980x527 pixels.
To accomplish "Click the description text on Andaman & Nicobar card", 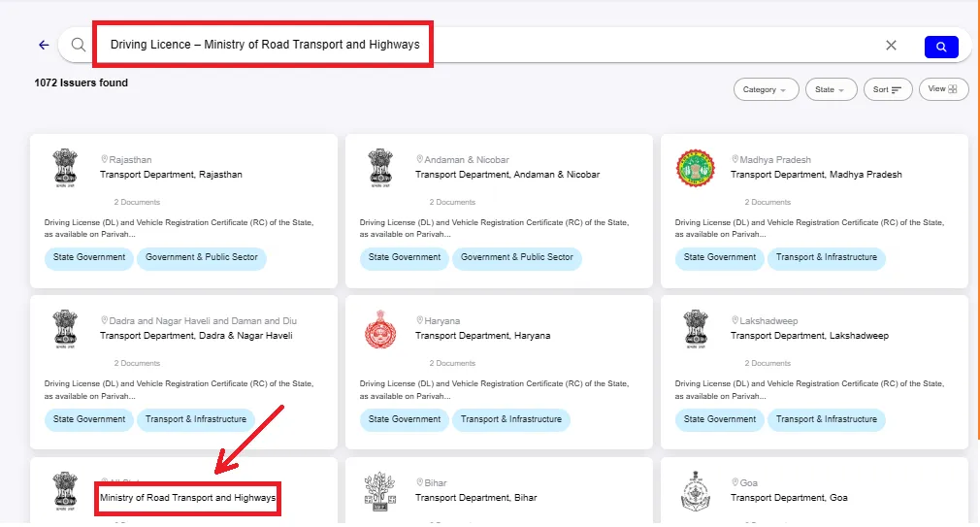I will (x=495, y=228).
